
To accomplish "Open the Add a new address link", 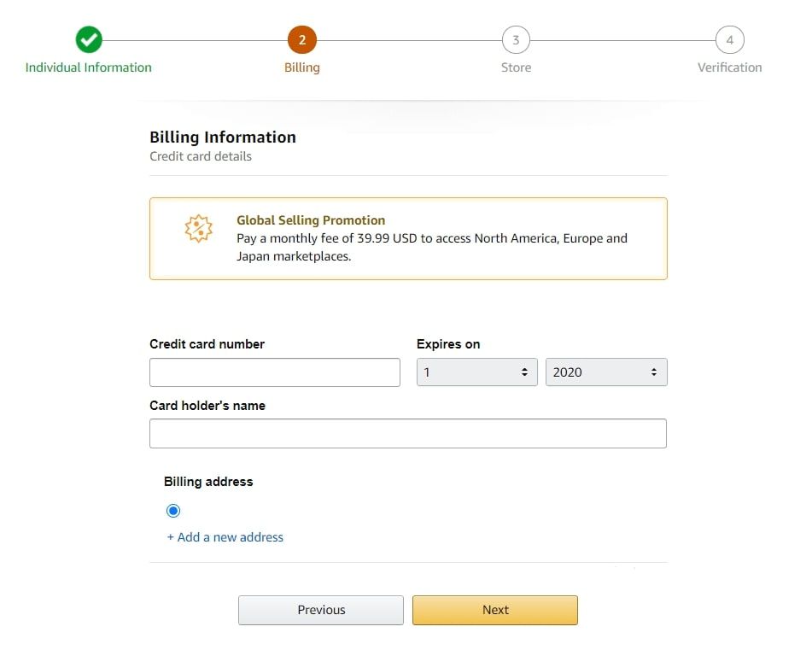I will pyautogui.click(x=225, y=536).
